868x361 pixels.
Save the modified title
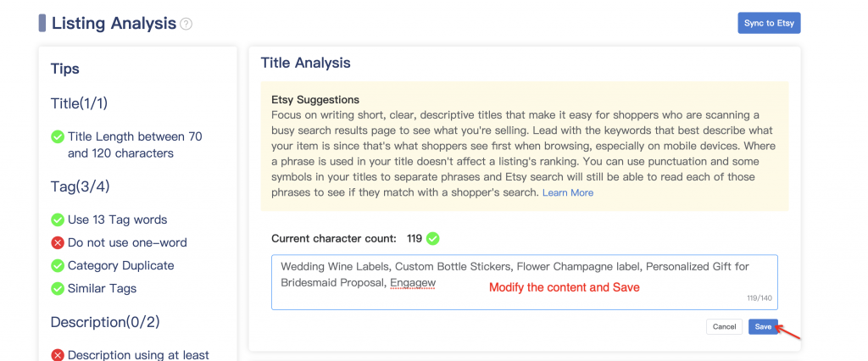point(763,326)
